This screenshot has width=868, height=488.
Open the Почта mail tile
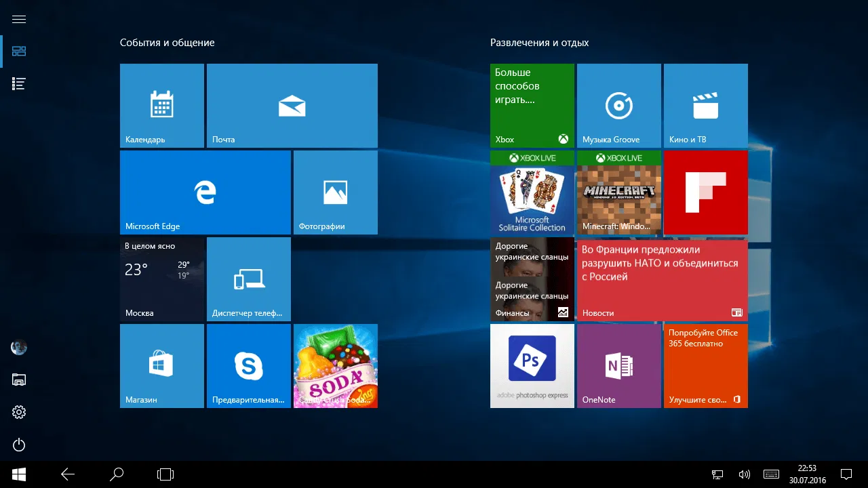(292, 105)
